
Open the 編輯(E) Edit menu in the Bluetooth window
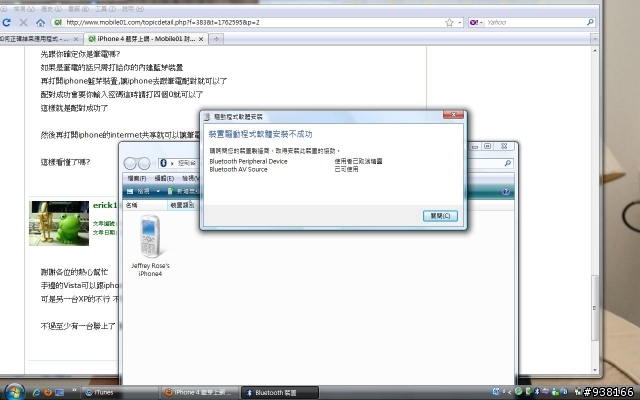(x=164, y=178)
